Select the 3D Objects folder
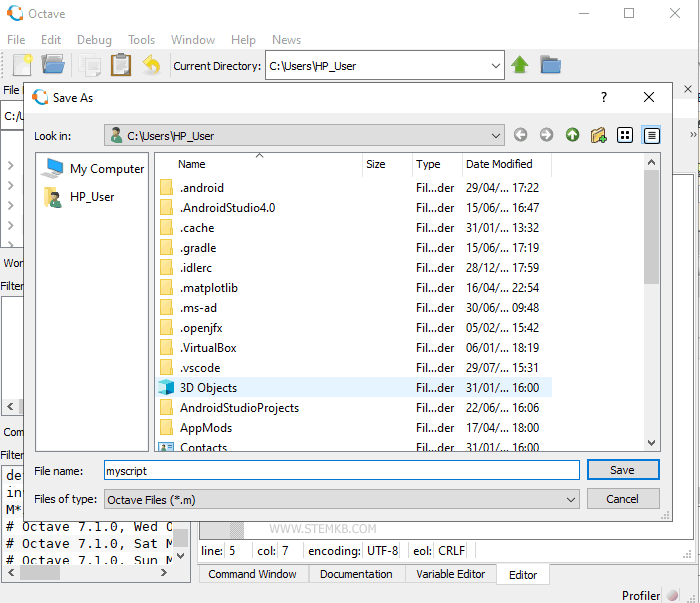This screenshot has height=603, width=700. pos(208,388)
